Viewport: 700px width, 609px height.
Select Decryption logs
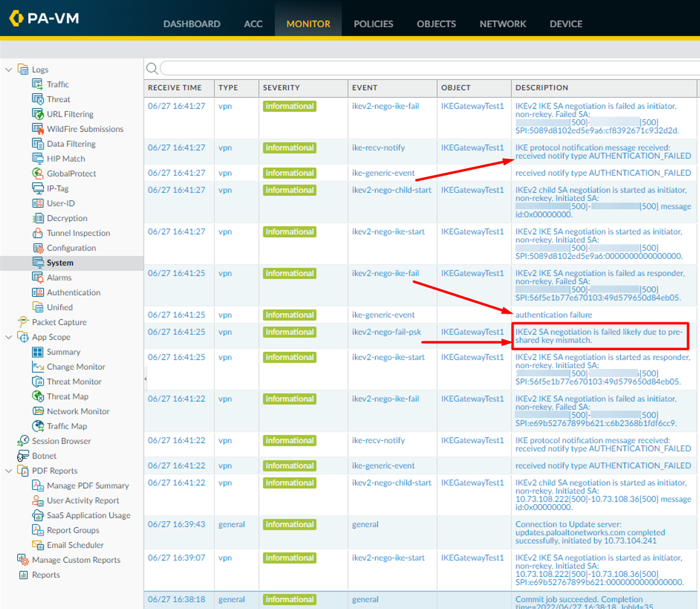(68, 218)
